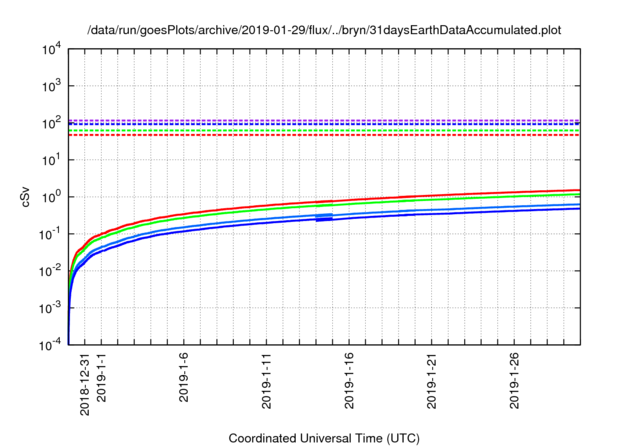Click the 10^-4 y-axis tick label

pyautogui.click(x=49, y=344)
